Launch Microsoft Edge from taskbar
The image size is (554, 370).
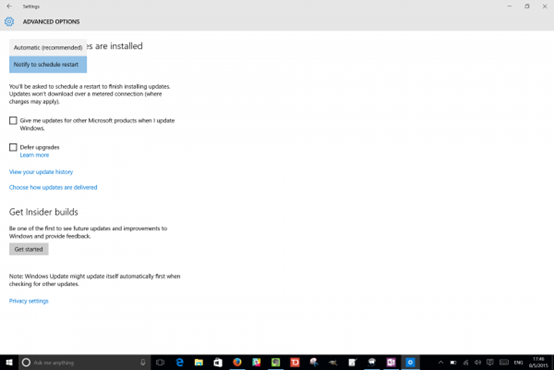180,362
